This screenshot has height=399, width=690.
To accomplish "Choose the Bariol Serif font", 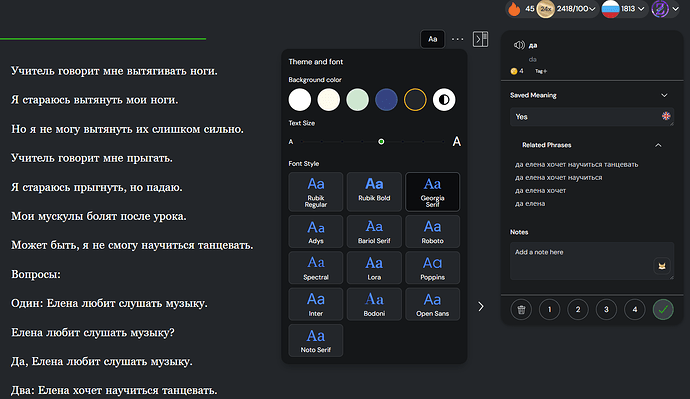I will [x=374, y=231].
